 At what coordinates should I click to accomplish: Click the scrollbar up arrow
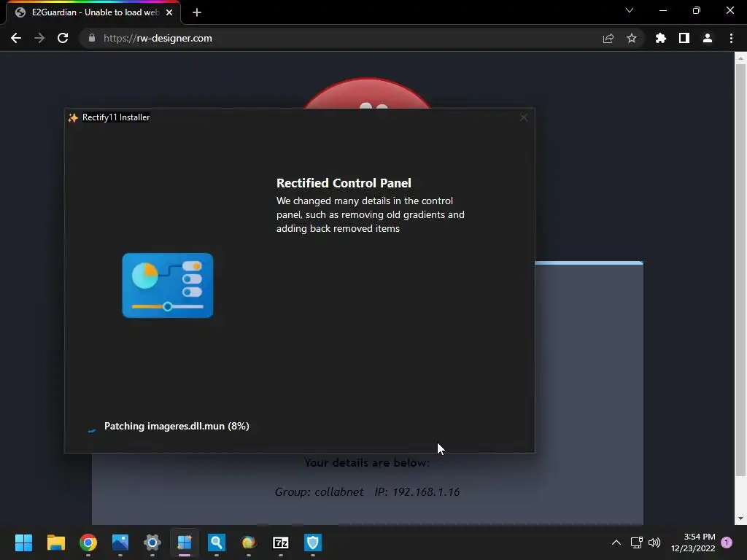tap(740, 58)
